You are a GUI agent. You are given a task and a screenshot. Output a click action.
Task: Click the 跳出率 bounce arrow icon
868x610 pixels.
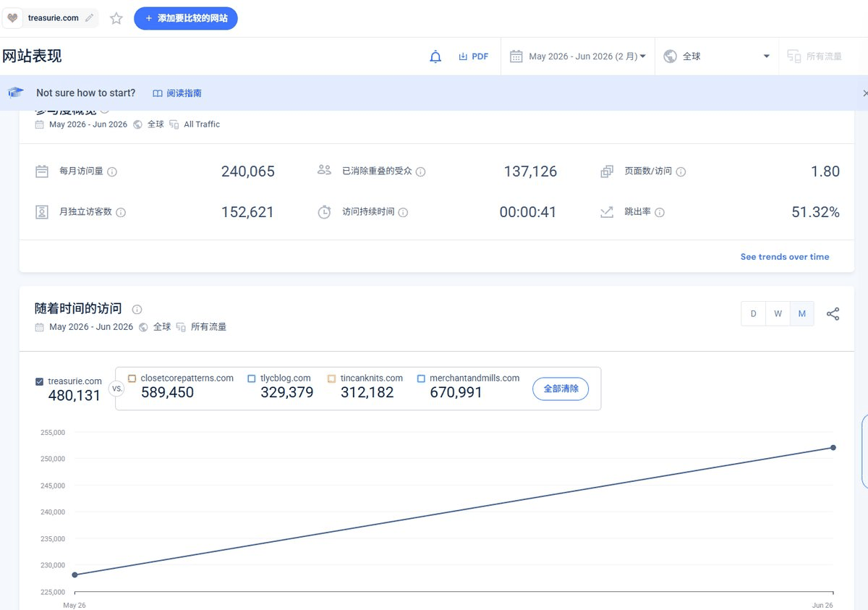pyautogui.click(x=607, y=212)
